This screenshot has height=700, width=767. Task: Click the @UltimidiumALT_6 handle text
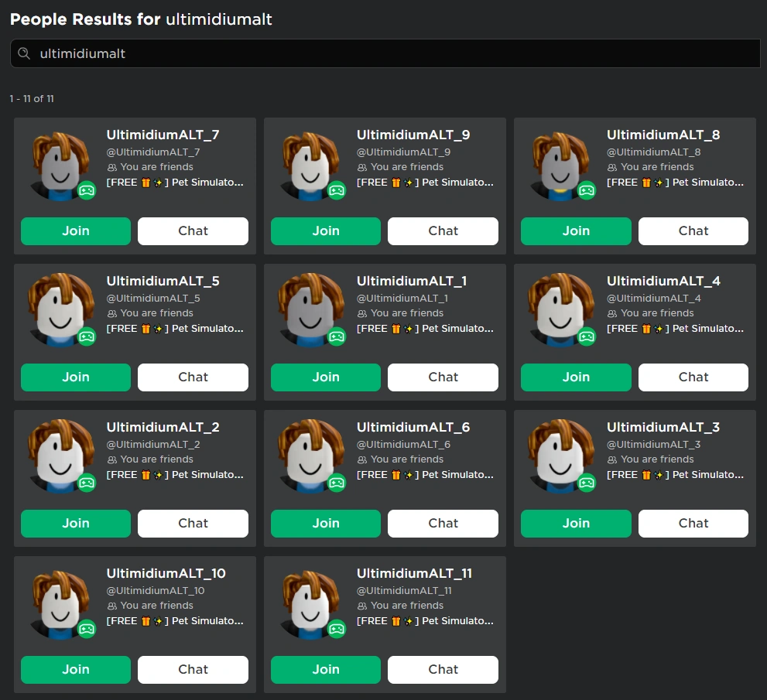[x=402, y=444]
